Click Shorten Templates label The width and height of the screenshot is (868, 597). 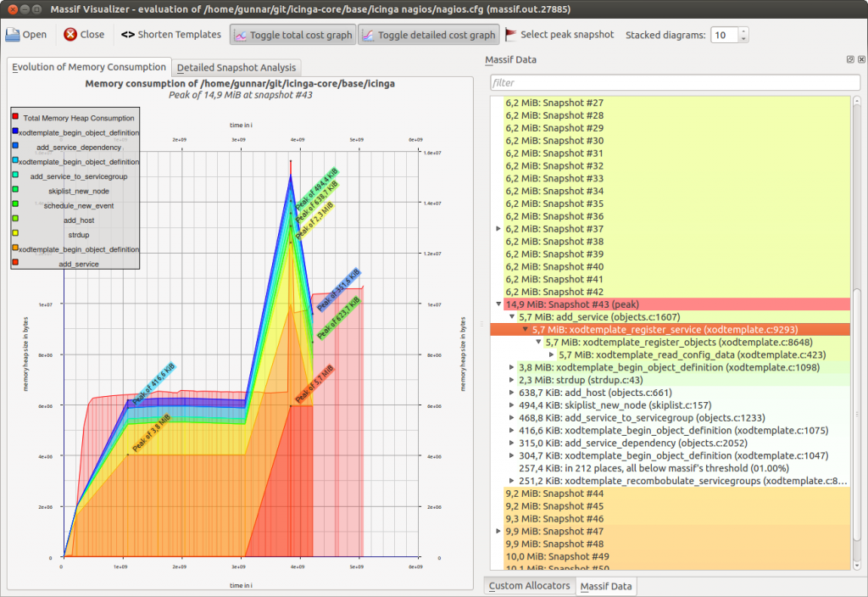click(x=180, y=34)
